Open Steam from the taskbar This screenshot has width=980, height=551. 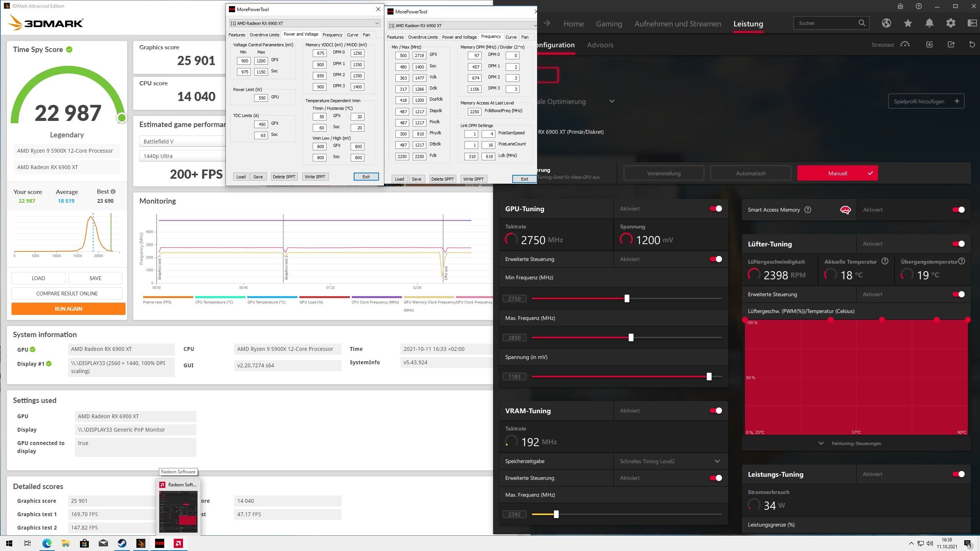122,543
